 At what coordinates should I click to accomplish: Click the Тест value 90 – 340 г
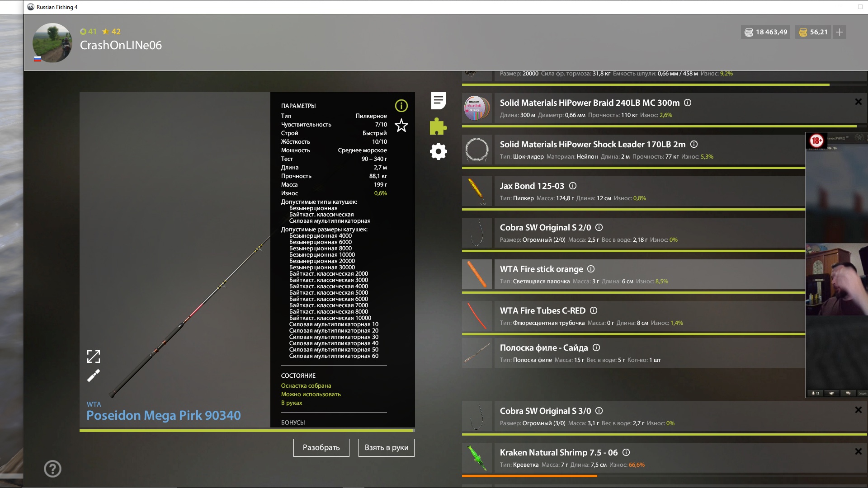click(374, 159)
